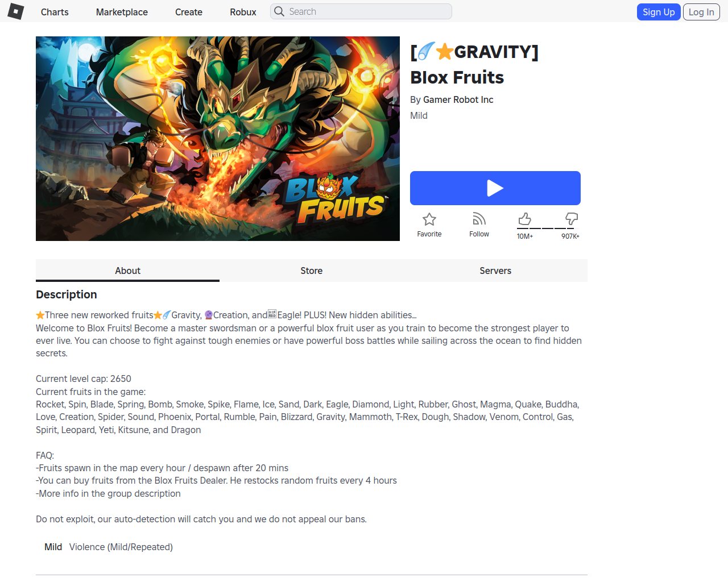This screenshot has height=582, width=728.
Task: Click the search magnifier icon
Action: [x=279, y=11]
